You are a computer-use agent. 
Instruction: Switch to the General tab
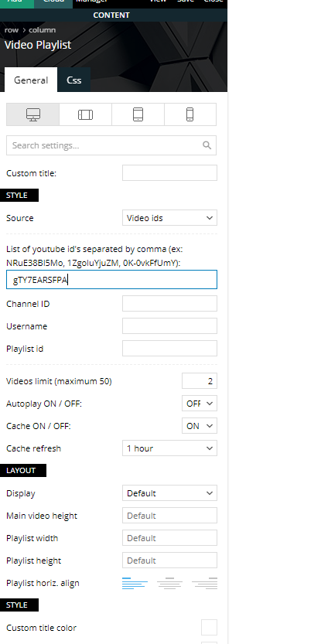(31, 80)
